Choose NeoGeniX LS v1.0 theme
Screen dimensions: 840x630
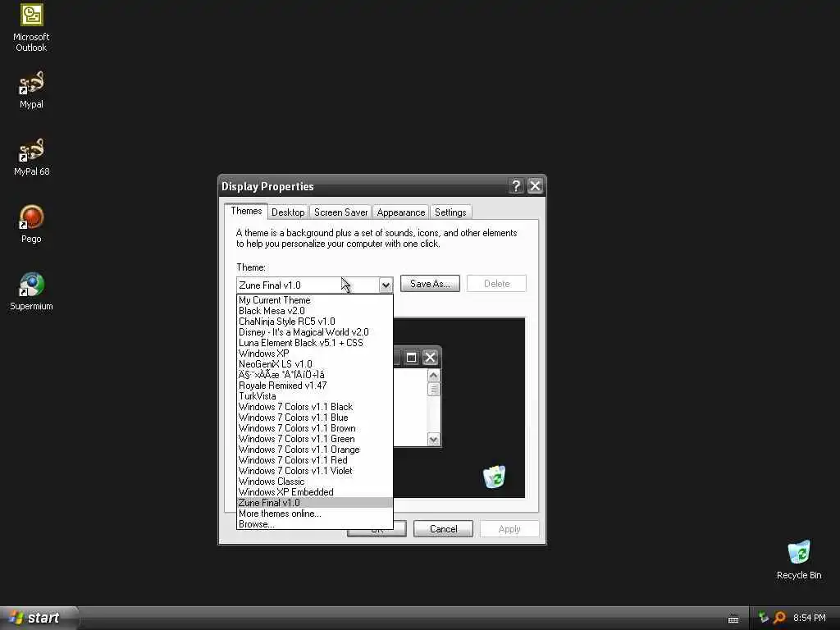click(x=314, y=364)
